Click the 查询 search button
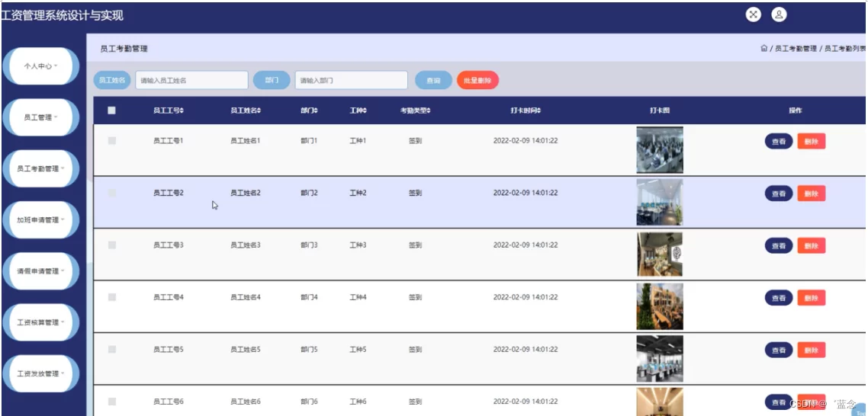 click(433, 80)
